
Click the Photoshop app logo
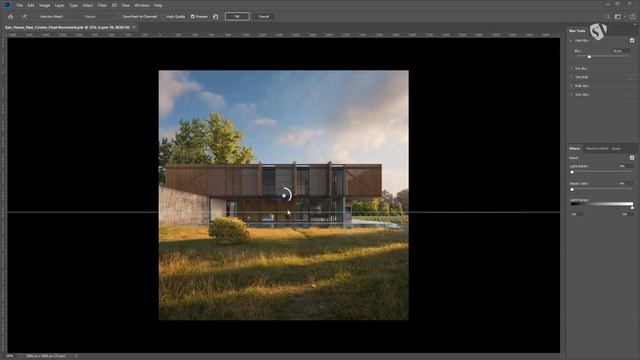click(x=7, y=5)
